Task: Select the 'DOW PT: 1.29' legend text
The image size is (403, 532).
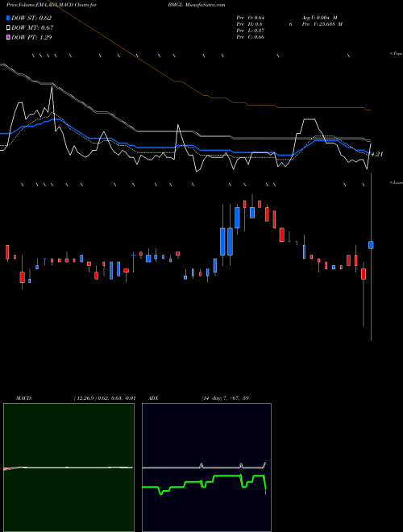Action: [31, 37]
